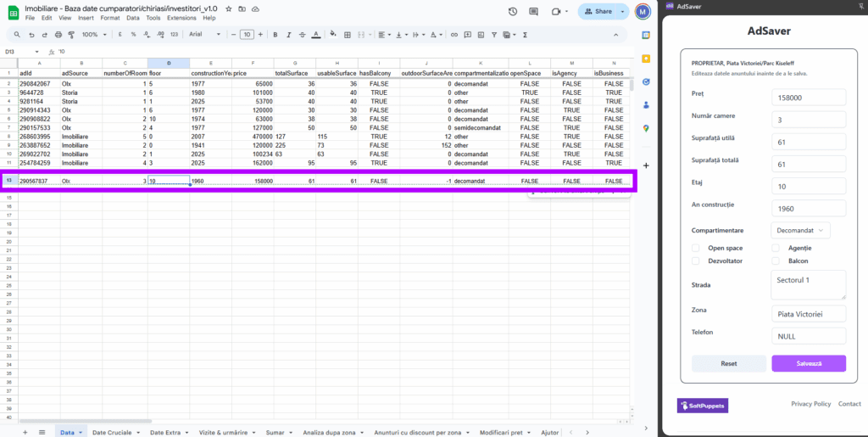The width and height of the screenshot is (868, 437).
Task: Check the Balcon checkbox
Action: [776, 261]
